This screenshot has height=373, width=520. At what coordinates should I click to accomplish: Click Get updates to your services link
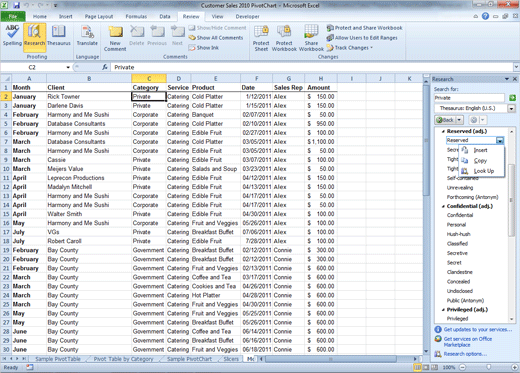[x=478, y=330]
